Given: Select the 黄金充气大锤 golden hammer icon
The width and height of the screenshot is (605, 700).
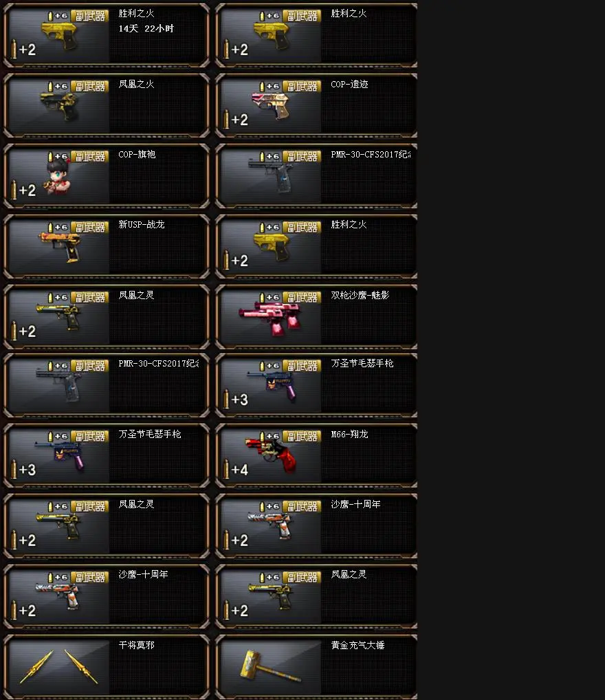Looking at the screenshot, I should 270,666.
